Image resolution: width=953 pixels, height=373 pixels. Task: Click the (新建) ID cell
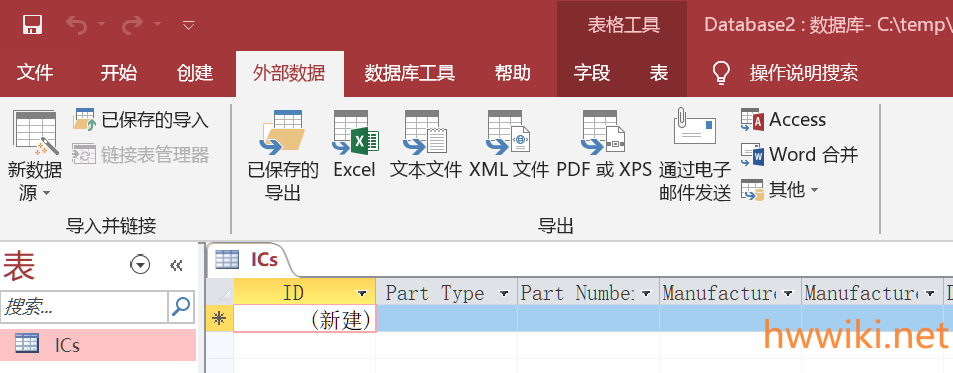(304, 319)
